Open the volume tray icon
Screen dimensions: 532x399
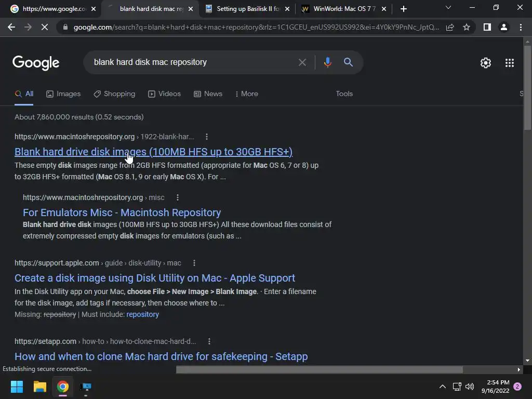pyautogui.click(x=470, y=387)
